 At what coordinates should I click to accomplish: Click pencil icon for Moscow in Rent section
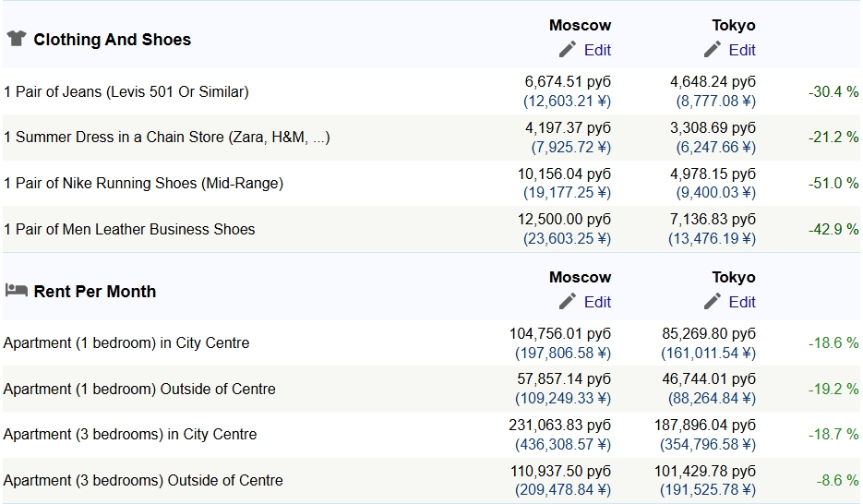pos(568,302)
